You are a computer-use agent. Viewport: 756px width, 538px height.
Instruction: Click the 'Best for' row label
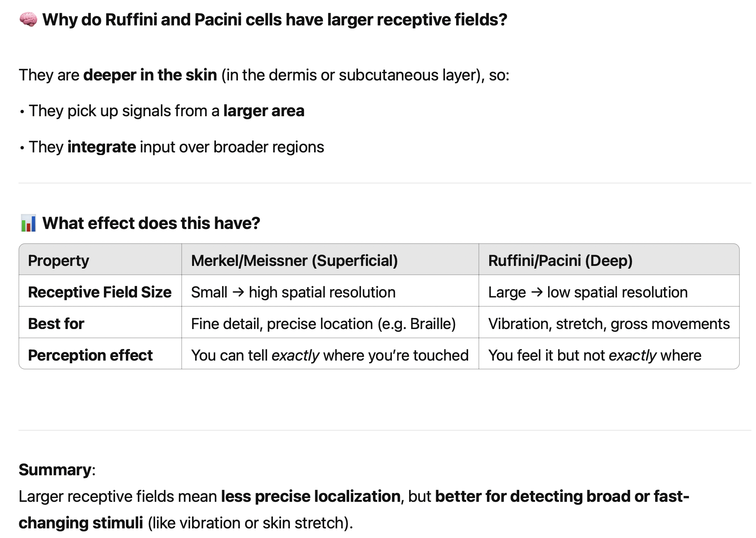(x=56, y=324)
